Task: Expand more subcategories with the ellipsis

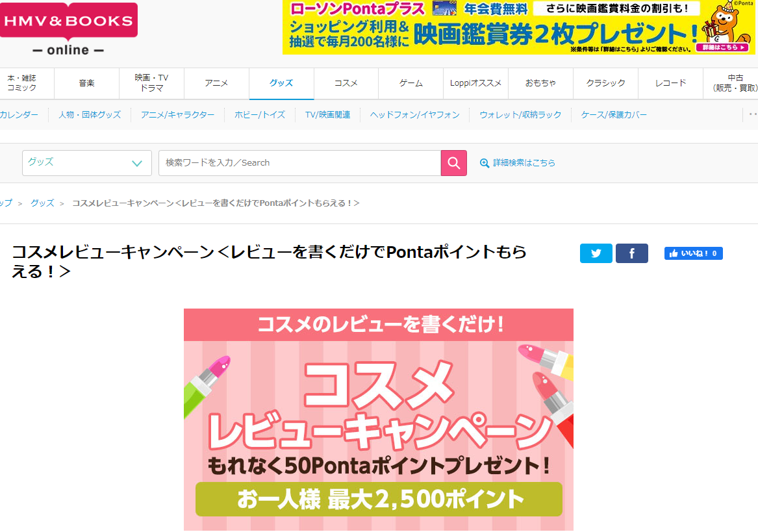Action: point(752,114)
